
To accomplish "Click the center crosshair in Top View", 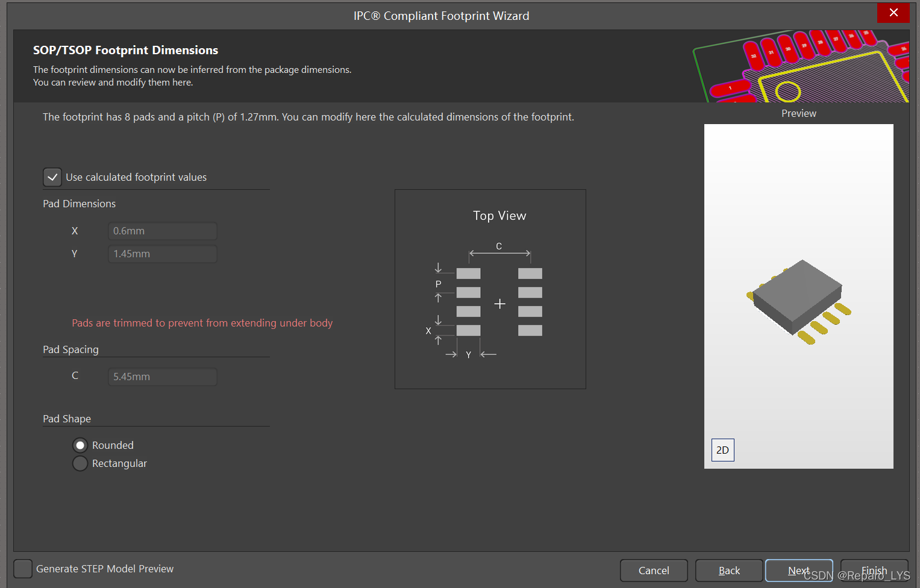I will 499,304.
